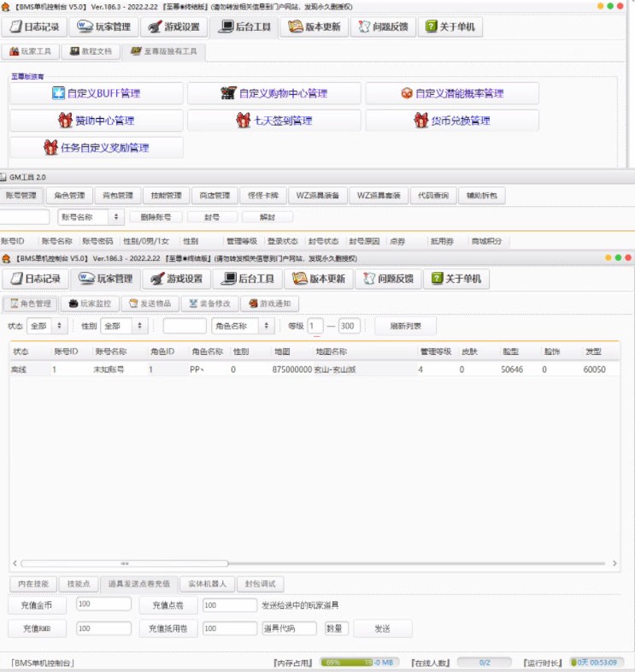635x672 pixels.
Task: Switch to the 玩家工具 tab
Action: [x=30, y=51]
